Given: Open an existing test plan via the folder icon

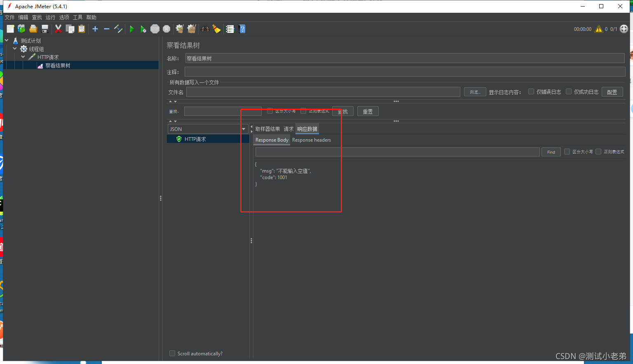Looking at the screenshot, I should pos(33,29).
